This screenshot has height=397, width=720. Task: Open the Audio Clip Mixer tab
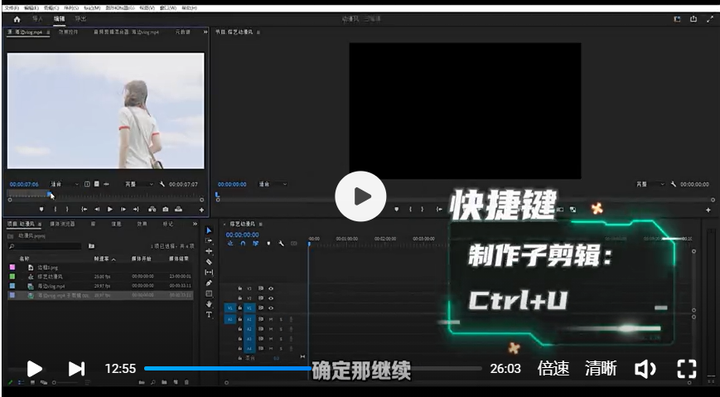(x=126, y=32)
